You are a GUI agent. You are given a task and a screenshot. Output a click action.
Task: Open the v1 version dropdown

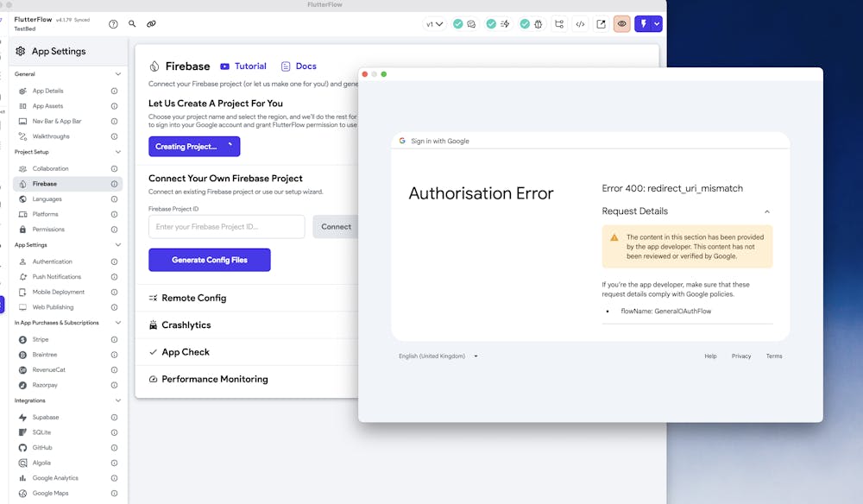coord(434,24)
